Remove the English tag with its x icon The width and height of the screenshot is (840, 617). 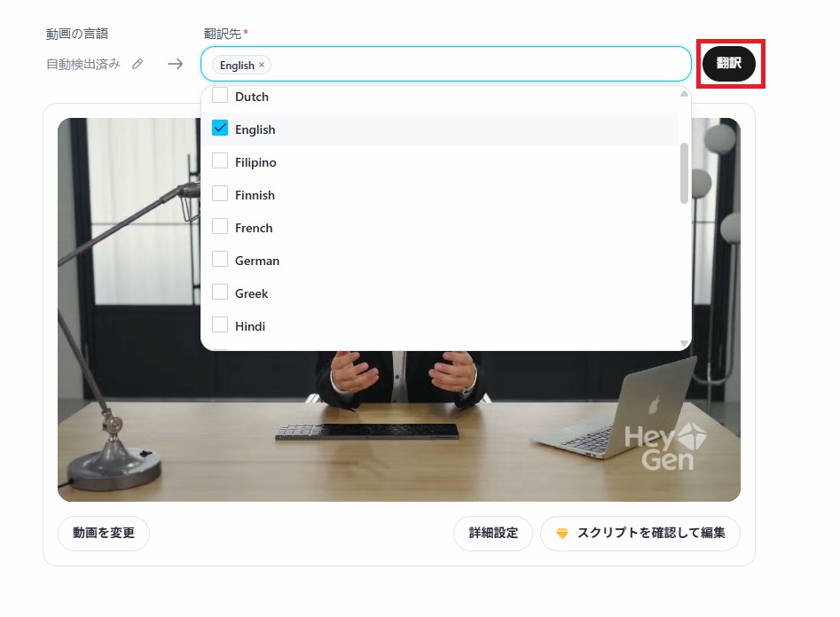262,65
